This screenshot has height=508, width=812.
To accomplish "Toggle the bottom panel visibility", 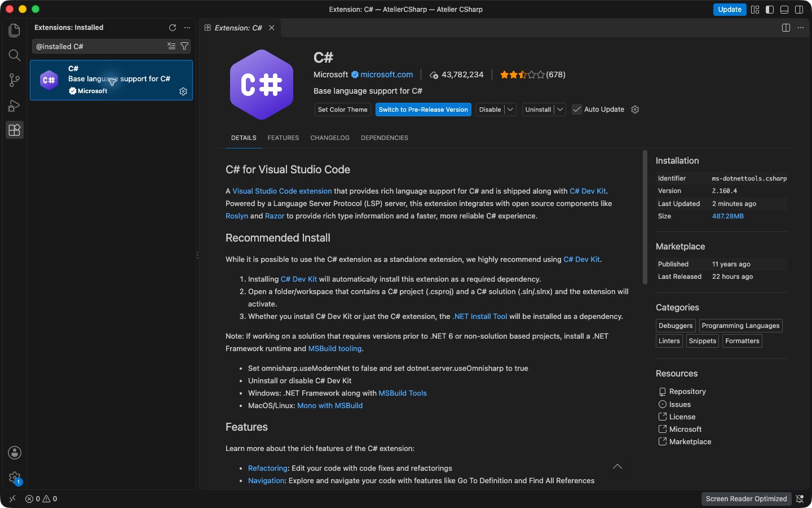I will (784, 10).
